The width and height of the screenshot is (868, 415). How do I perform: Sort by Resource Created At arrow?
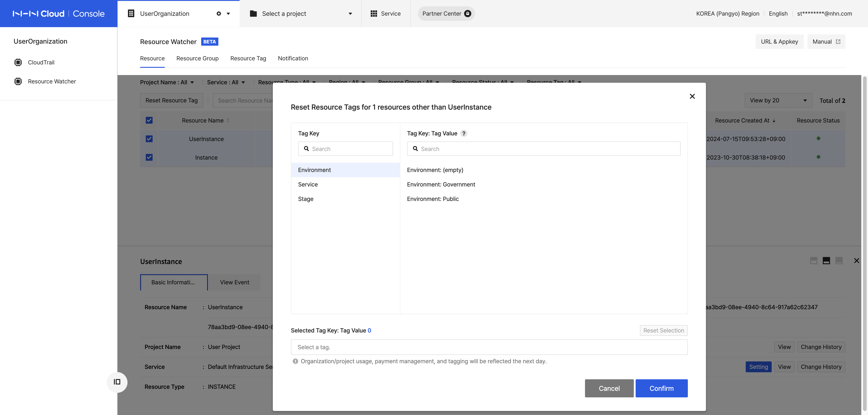click(774, 121)
